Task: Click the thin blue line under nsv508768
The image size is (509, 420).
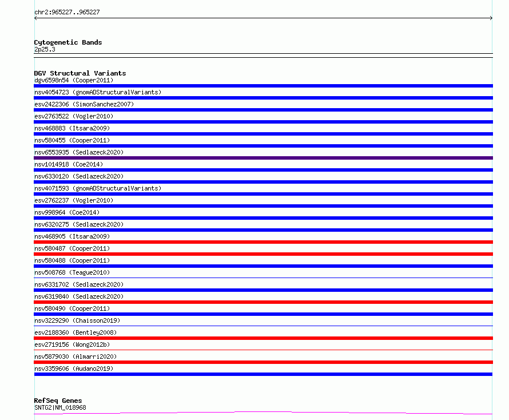Action: coord(263,278)
